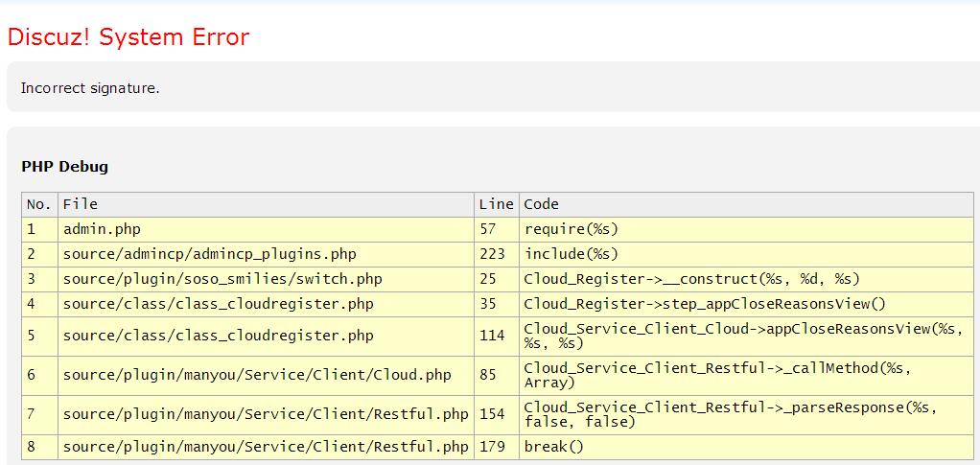Click the require(%s) code cell
This screenshot has width=980, height=465.
click(x=571, y=229)
